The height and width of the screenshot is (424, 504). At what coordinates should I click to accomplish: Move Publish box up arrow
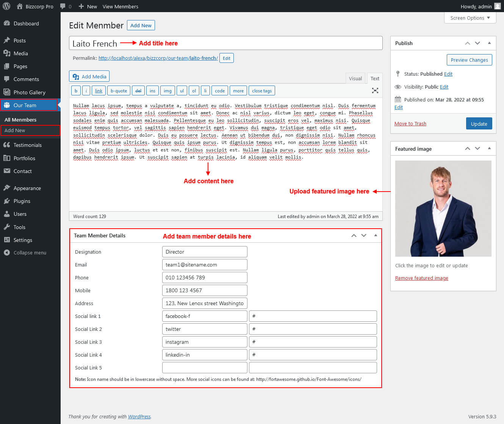[468, 43]
